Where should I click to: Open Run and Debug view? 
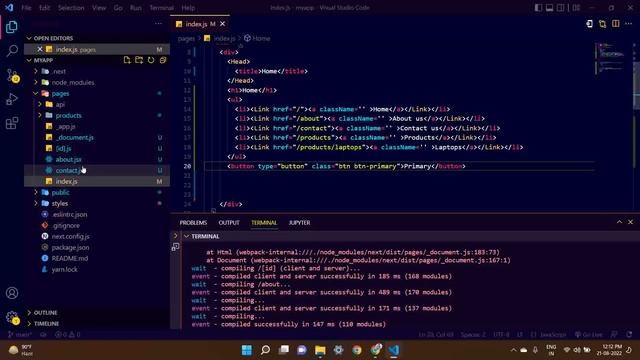[x=12, y=99]
